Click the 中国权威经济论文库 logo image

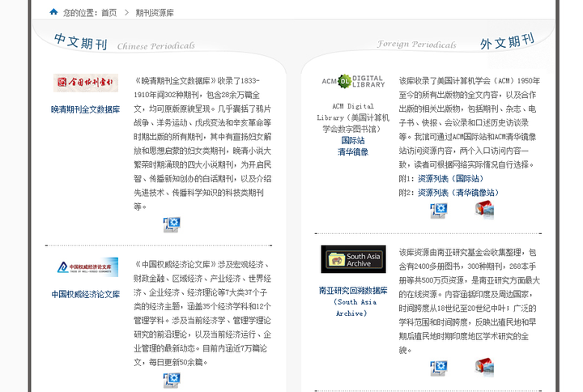(86, 267)
